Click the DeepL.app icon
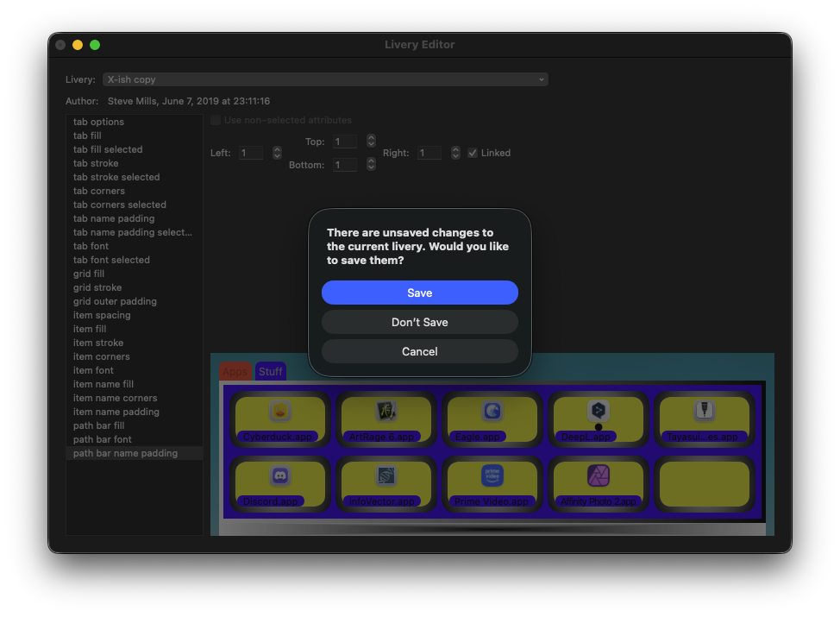The image size is (840, 617). tap(599, 412)
